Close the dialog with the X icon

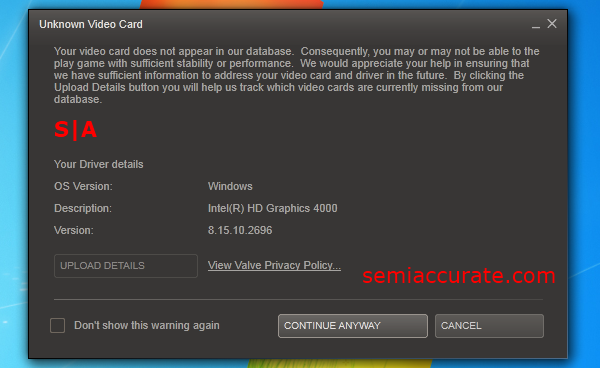point(552,24)
